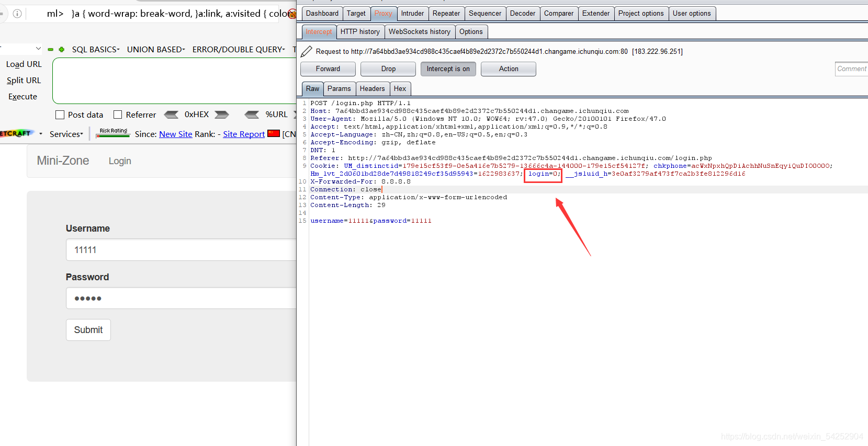Toggle the Post data checkbox
The height and width of the screenshot is (446, 868).
60,115
